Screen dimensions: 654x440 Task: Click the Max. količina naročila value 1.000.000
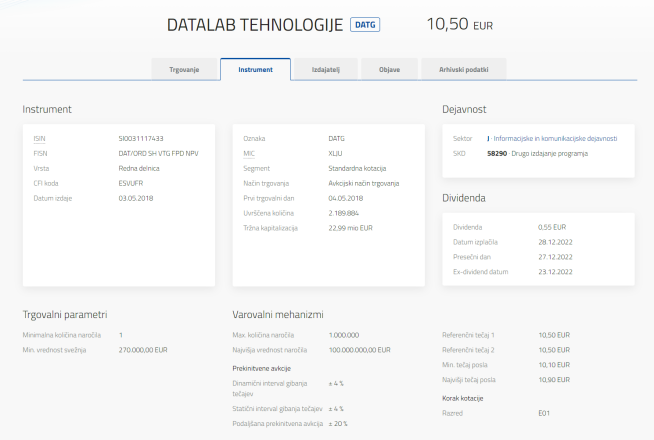tap(344, 335)
